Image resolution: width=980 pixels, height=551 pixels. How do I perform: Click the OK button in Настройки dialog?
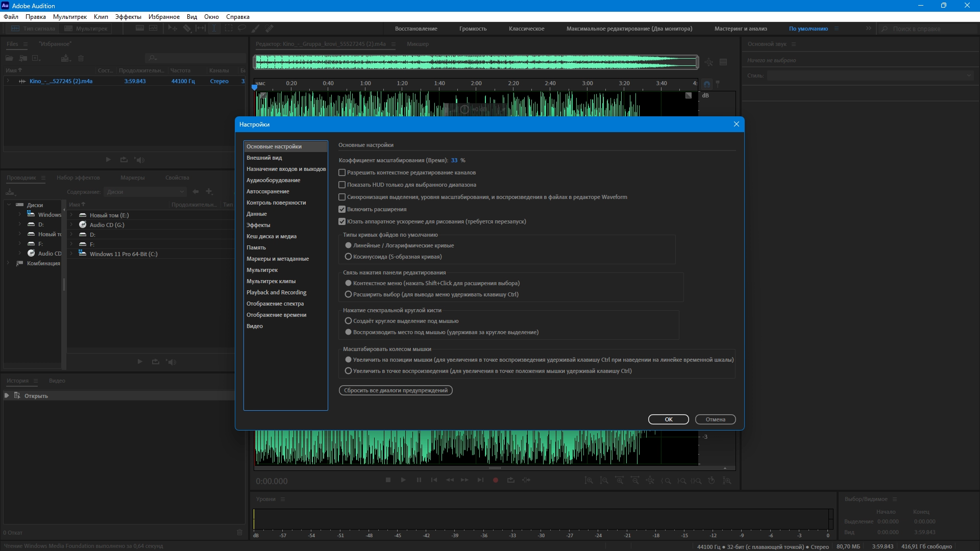668,419
